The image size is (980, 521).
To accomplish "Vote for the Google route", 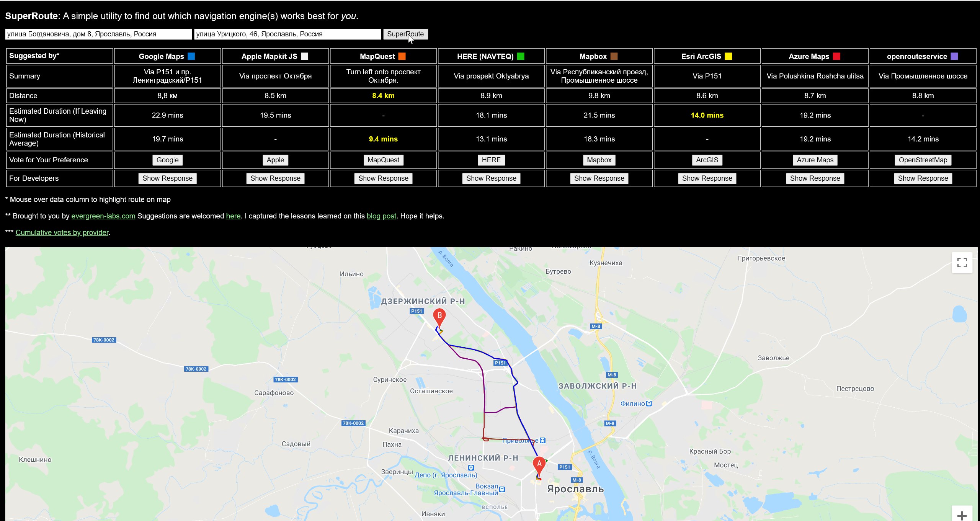I will click(x=167, y=160).
